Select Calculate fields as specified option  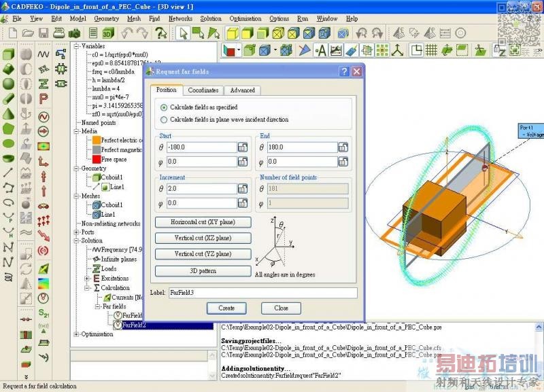point(164,107)
